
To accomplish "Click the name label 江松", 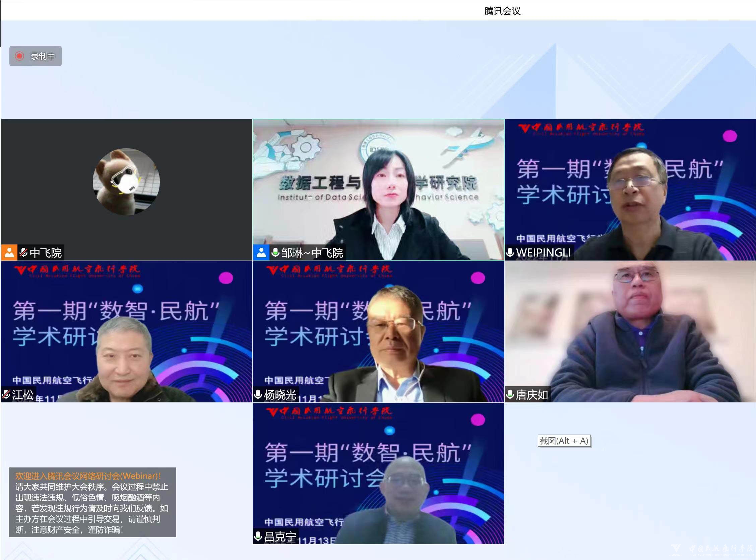I will coord(23,395).
